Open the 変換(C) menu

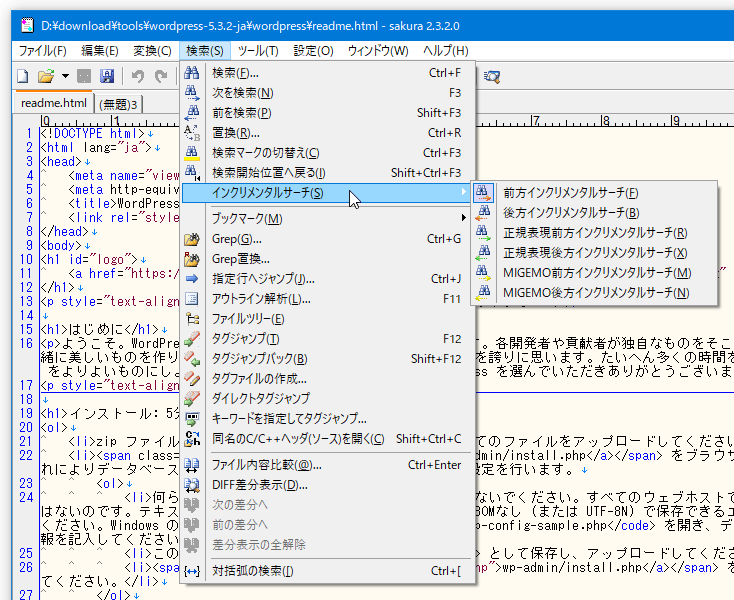152,51
